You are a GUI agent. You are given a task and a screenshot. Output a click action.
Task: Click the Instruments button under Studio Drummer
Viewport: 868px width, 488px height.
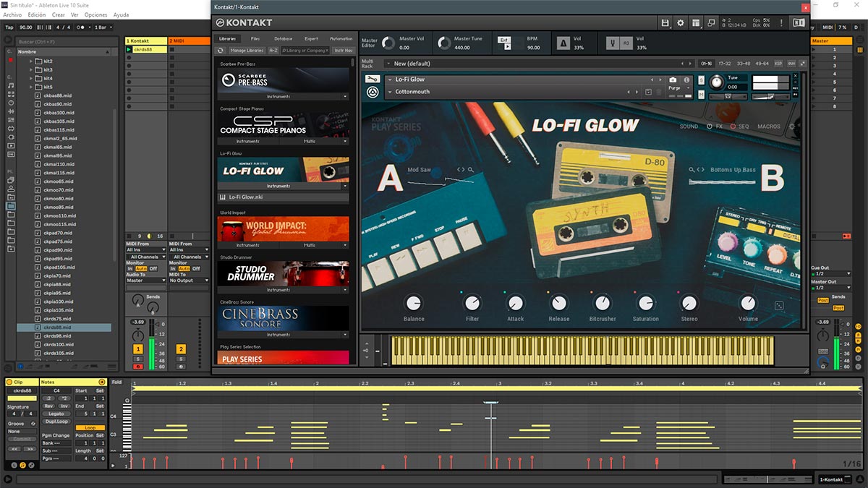278,290
